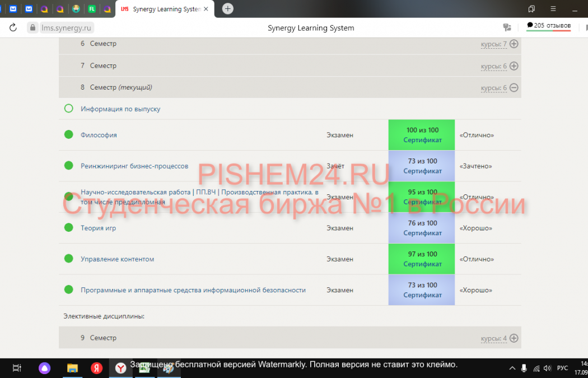Expand the 9 Семестр course list
Screen dimensions: 588x378
514,338
